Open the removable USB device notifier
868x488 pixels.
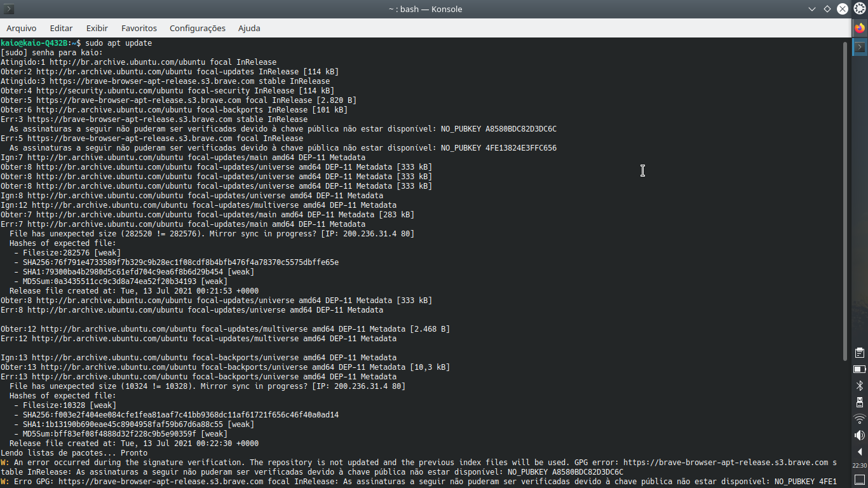(x=860, y=402)
